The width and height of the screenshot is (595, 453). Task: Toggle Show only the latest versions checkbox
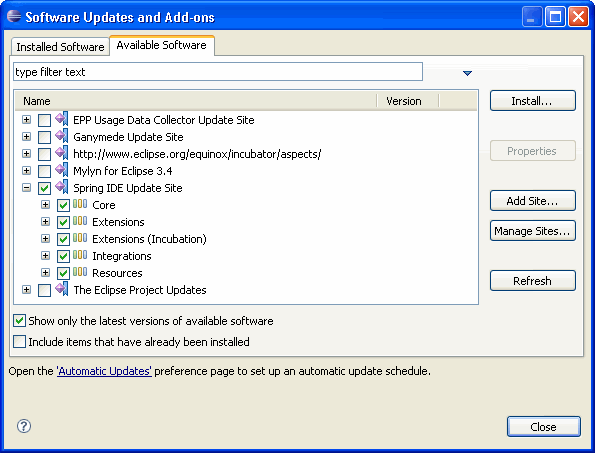pyautogui.click(x=19, y=321)
